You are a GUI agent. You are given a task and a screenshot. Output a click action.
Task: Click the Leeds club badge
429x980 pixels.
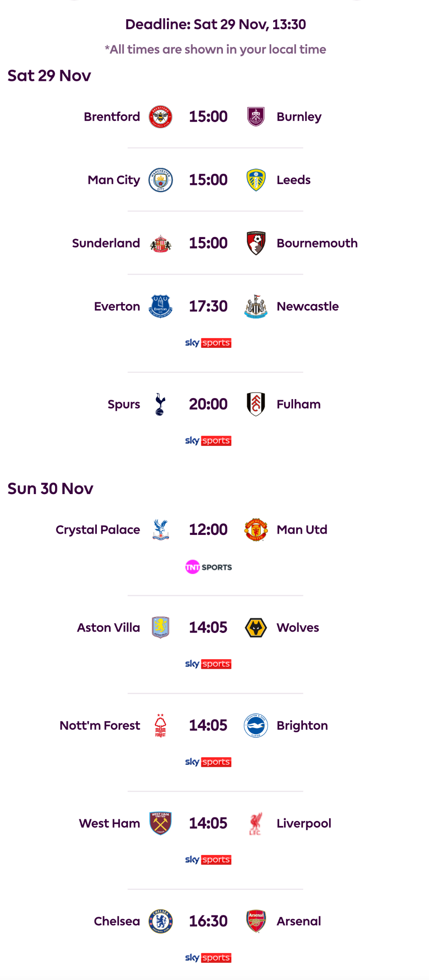(256, 180)
